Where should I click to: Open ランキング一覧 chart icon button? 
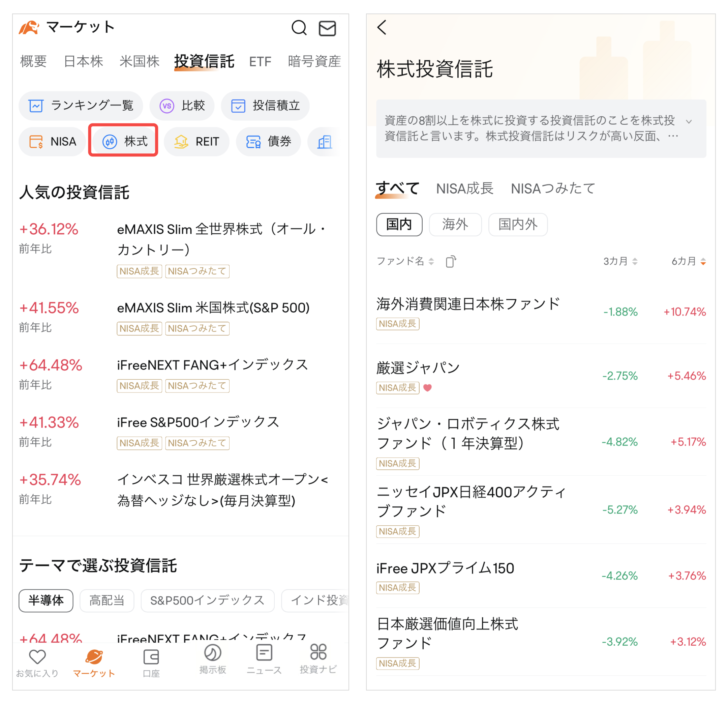click(x=81, y=106)
